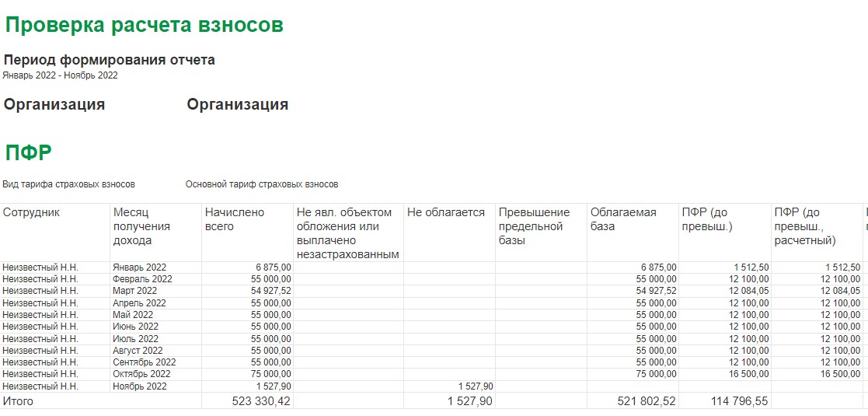Click the 'Не явл. объектом обложения' column header

point(348,233)
